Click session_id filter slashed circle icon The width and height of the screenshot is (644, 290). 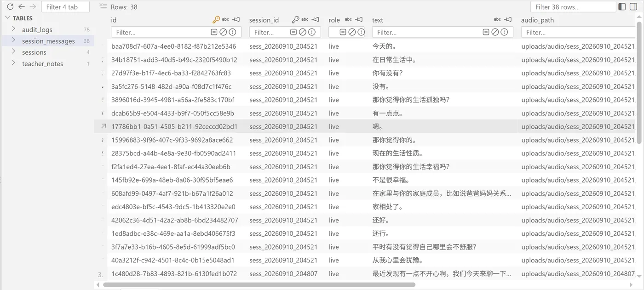click(303, 32)
